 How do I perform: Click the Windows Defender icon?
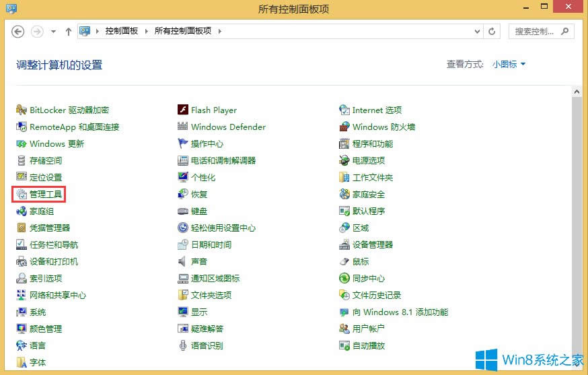click(x=183, y=127)
